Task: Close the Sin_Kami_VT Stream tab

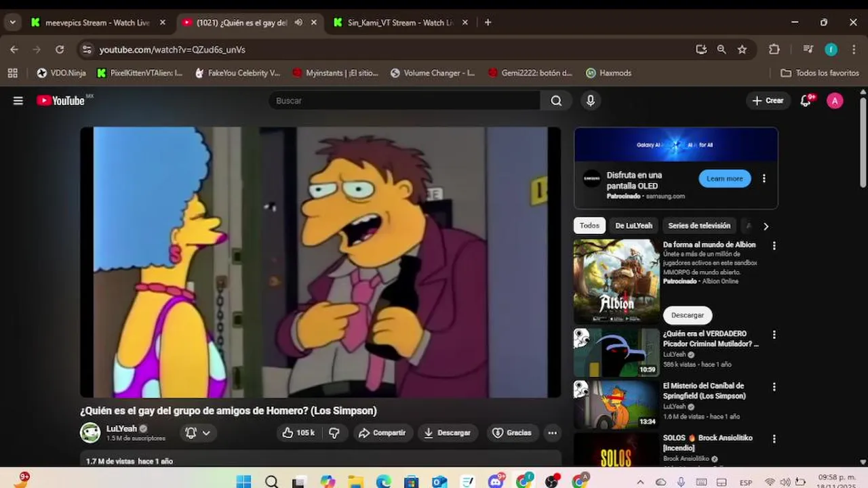Action: point(465,22)
